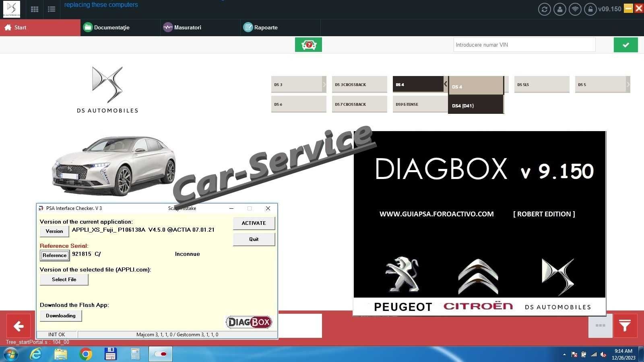
Task: Show hidden tray icons arrow
Action: pos(564,354)
